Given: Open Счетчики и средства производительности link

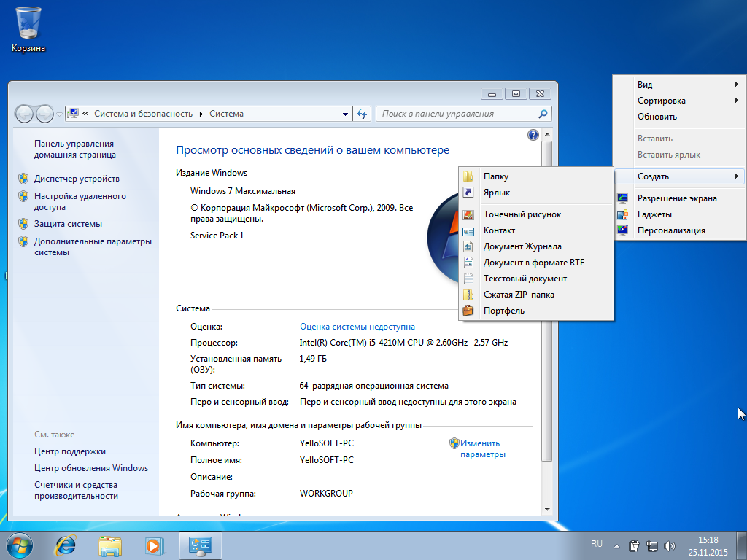Looking at the screenshot, I should 76,491.
